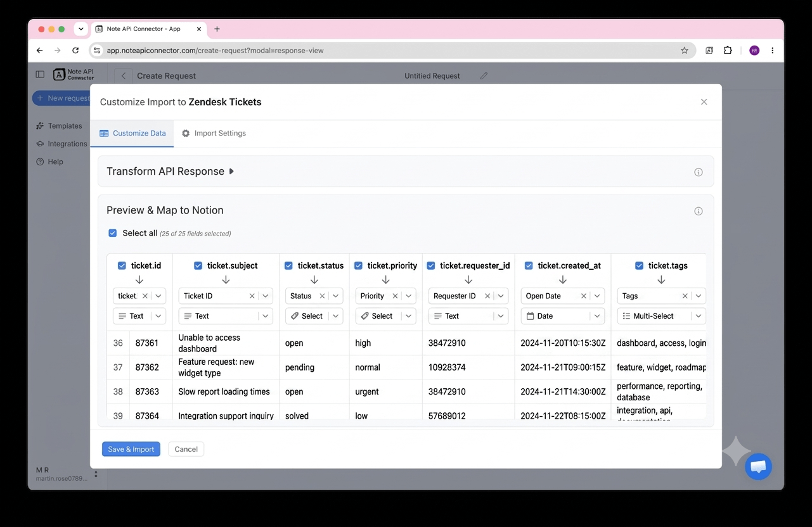This screenshot has height=527, width=812.
Task: Open the Ticket ID property dropdown arrow
Action: (266, 296)
